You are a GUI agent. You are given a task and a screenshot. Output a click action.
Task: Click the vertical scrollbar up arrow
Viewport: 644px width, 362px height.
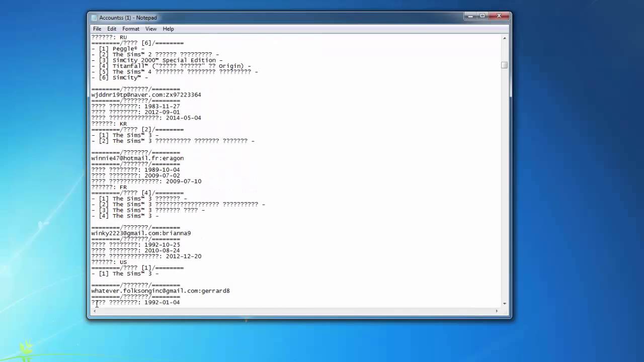point(505,38)
